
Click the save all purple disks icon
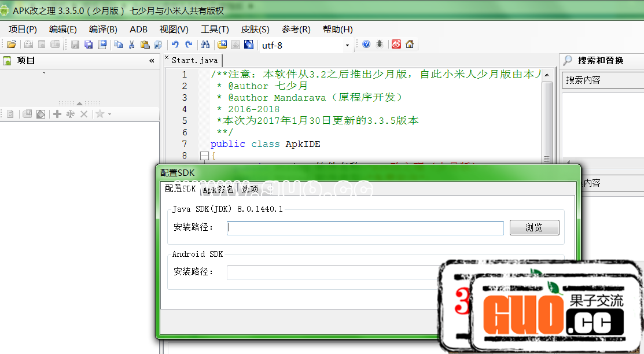pos(89,45)
